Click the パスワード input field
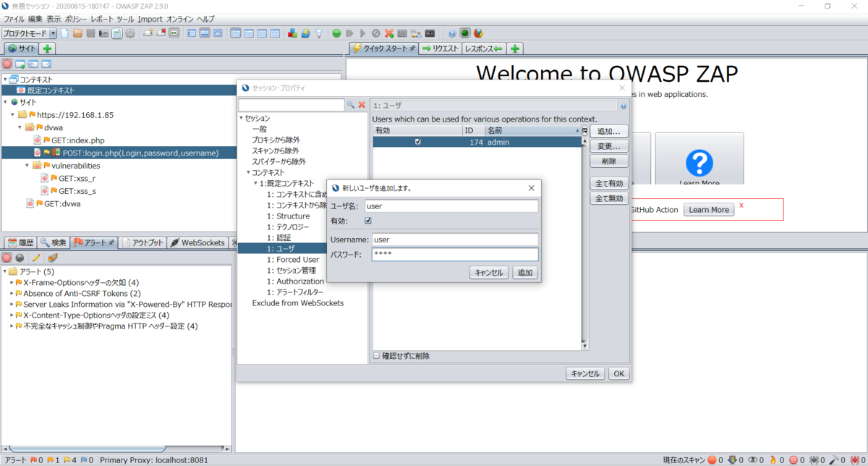868x466 pixels. 455,255
